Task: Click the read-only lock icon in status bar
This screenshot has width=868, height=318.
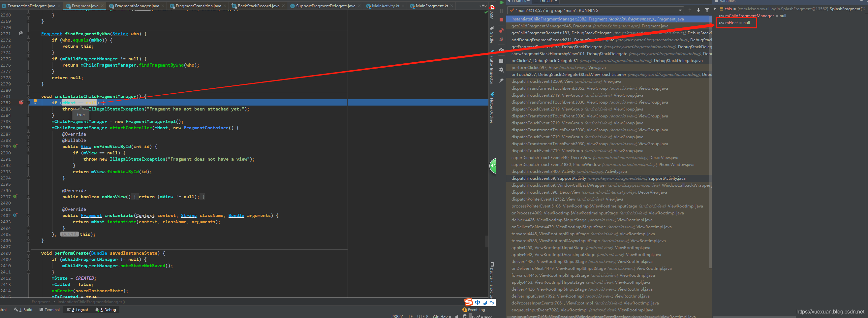Action: click(456, 316)
